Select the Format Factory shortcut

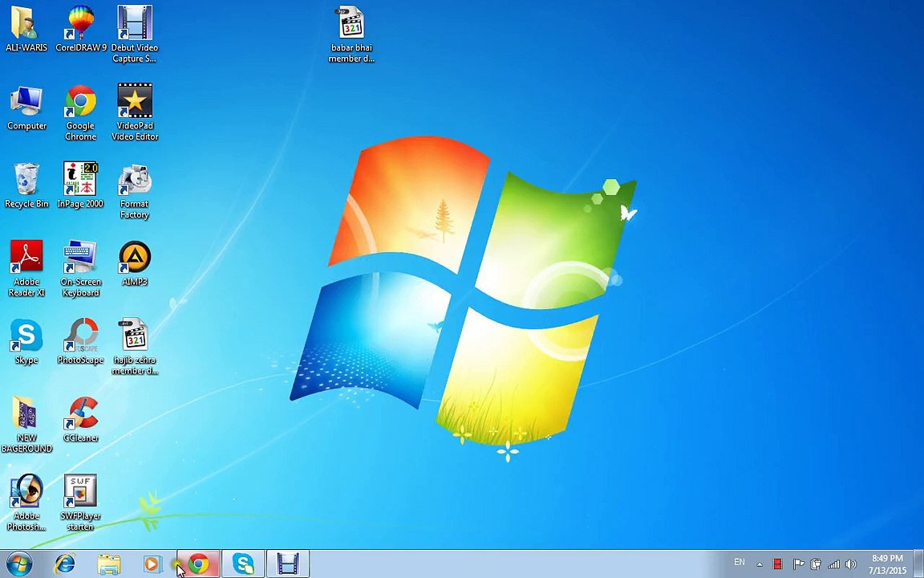pos(135,191)
